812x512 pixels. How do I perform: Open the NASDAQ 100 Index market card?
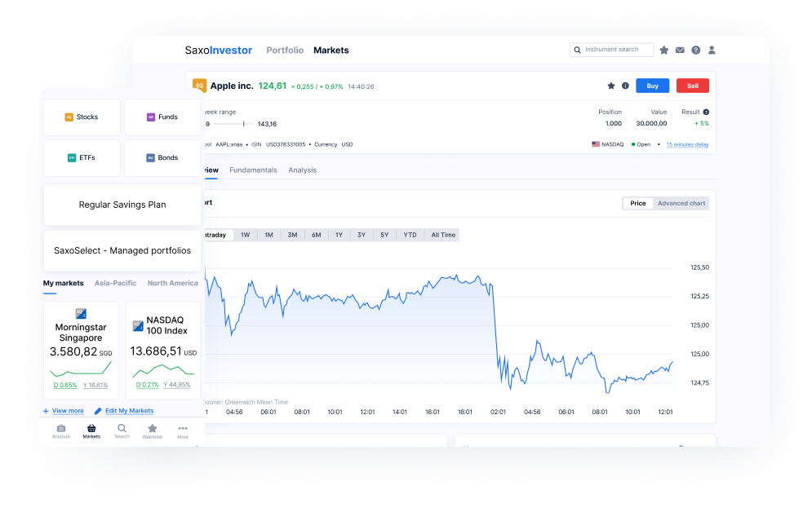click(163, 351)
